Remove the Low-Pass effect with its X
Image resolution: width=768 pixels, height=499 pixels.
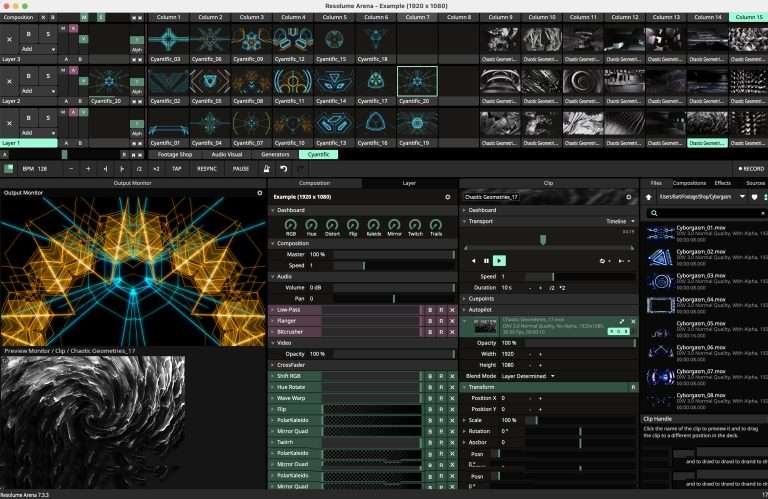tap(452, 310)
